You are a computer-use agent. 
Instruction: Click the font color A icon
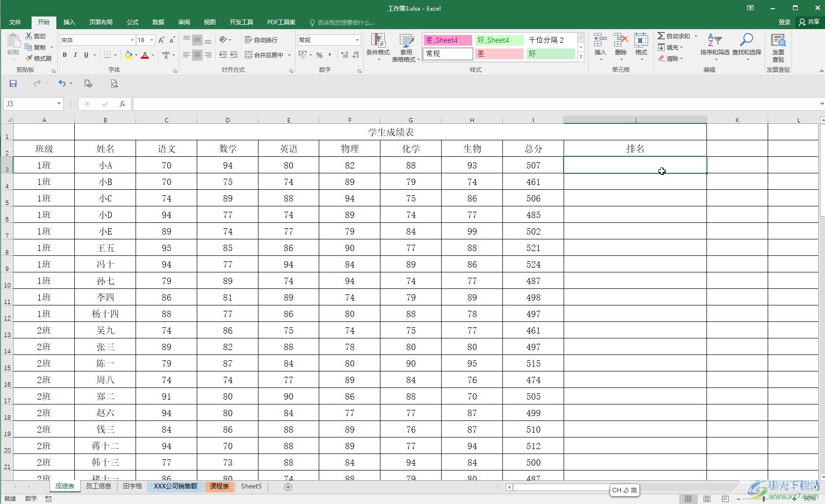tap(145, 55)
